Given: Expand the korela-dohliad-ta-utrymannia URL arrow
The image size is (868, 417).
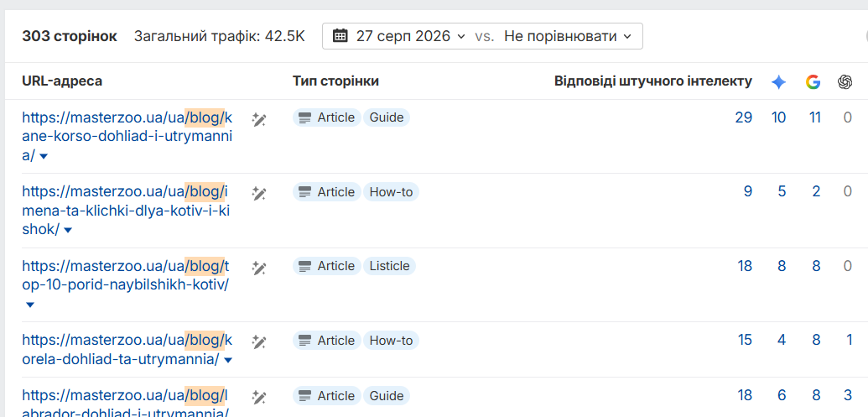Looking at the screenshot, I should click(x=227, y=360).
